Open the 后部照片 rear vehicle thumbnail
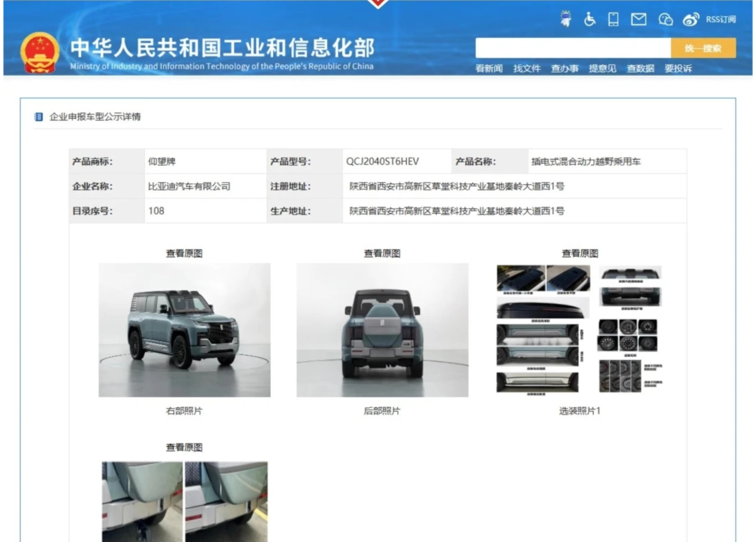 [x=382, y=330]
